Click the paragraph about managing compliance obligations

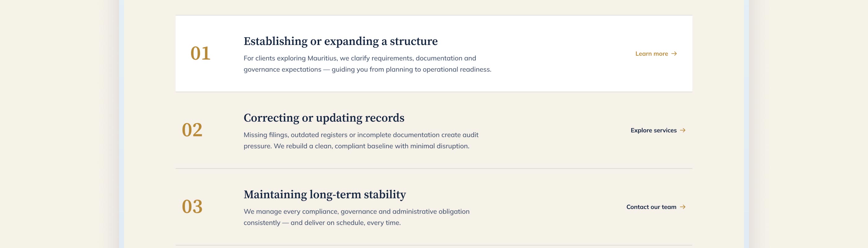356,217
